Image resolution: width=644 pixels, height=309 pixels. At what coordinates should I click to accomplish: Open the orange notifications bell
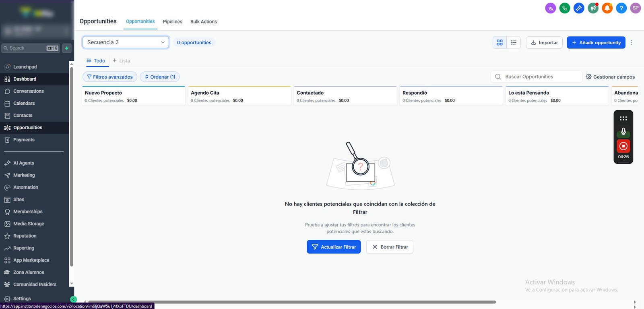pos(607,8)
